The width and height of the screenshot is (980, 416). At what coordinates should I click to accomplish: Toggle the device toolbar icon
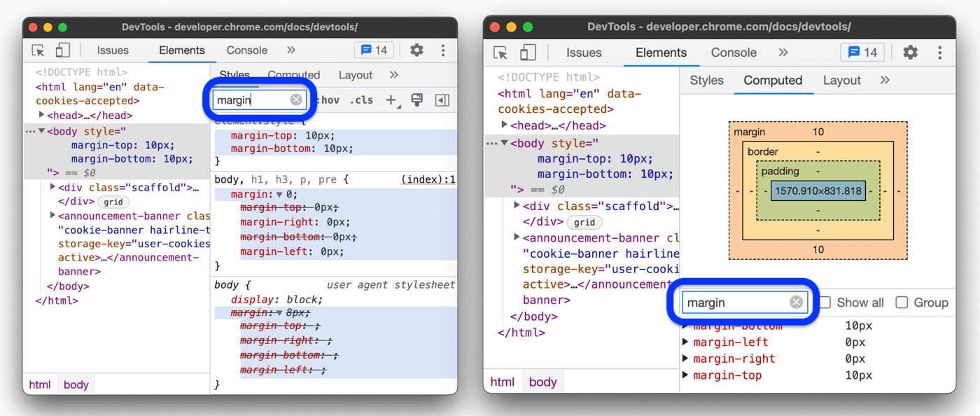[62, 50]
